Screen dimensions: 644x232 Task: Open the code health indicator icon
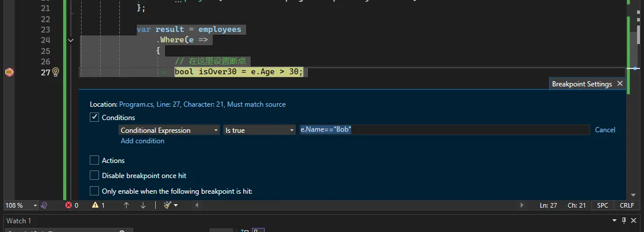45,205
